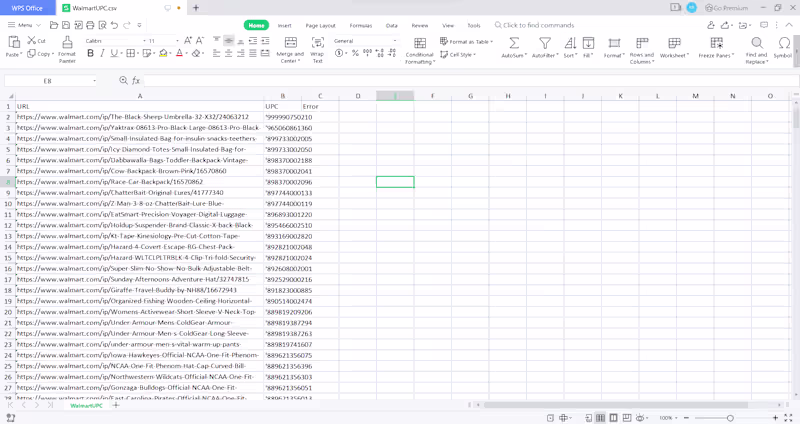The width and height of the screenshot is (800, 424).
Task: Open WPS Office home tab
Action: tap(28, 8)
